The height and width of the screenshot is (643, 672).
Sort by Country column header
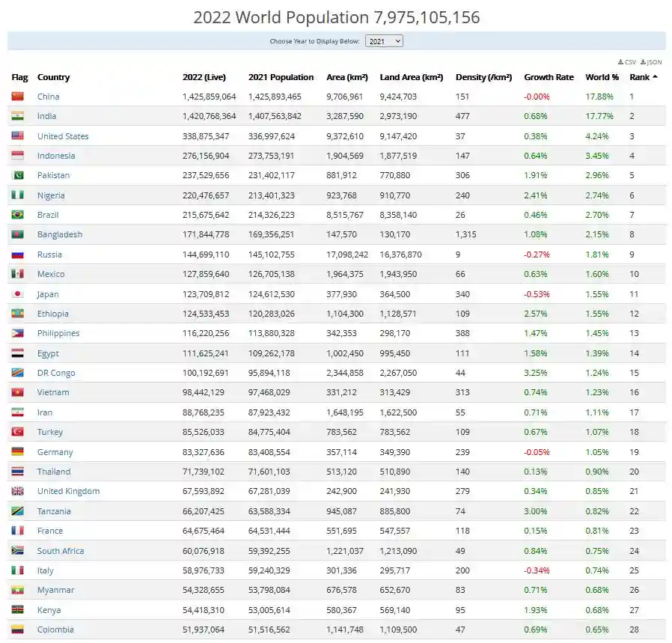(53, 77)
